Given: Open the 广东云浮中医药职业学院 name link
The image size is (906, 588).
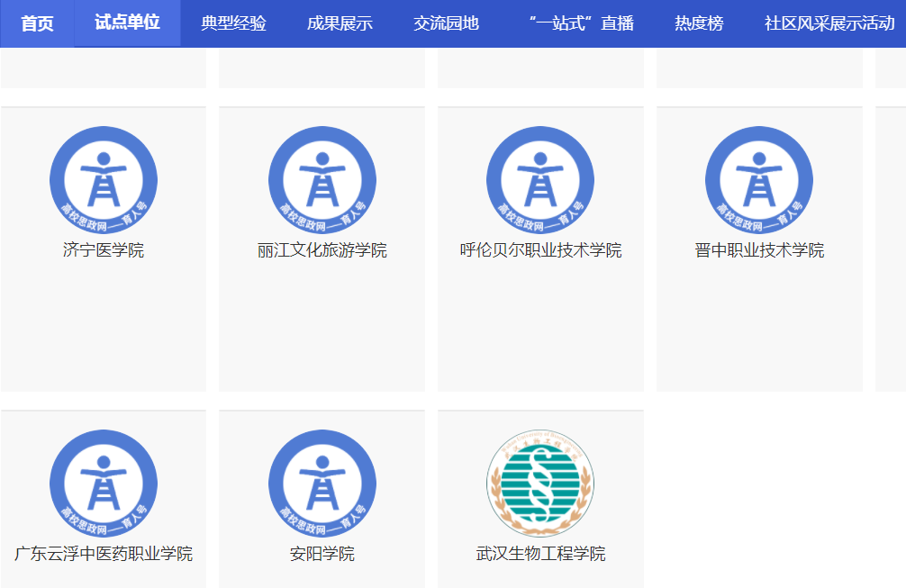Looking at the screenshot, I should 104,554.
